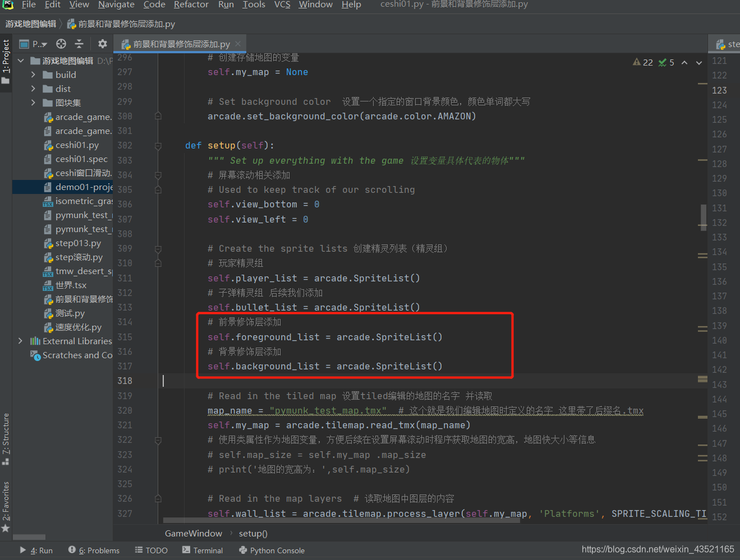The width and height of the screenshot is (740, 560).
Task: Open the Refactor menu
Action: point(191,4)
